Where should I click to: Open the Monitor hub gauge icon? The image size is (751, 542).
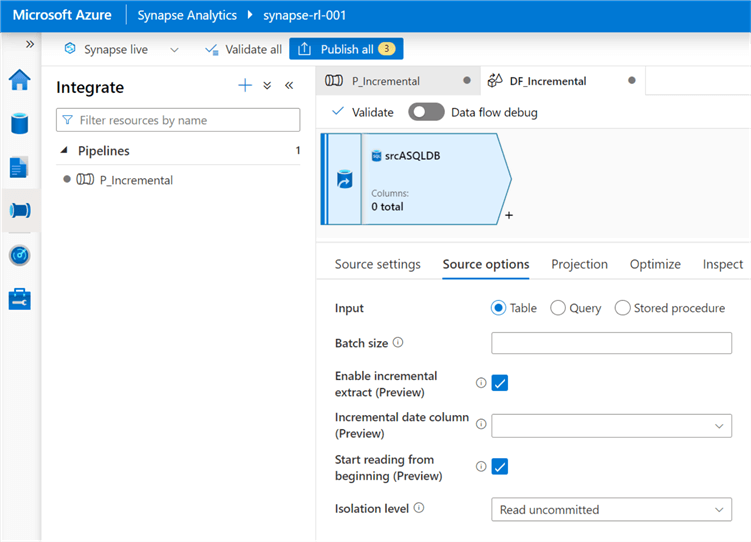coord(20,255)
